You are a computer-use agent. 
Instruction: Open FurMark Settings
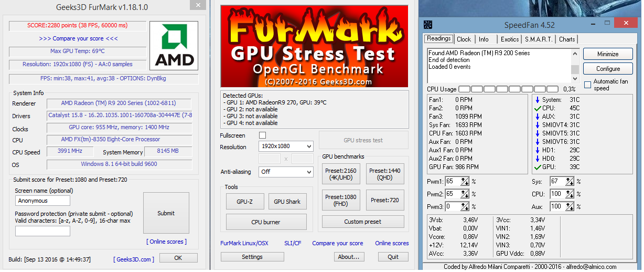pyautogui.click(x=252, y=257)
